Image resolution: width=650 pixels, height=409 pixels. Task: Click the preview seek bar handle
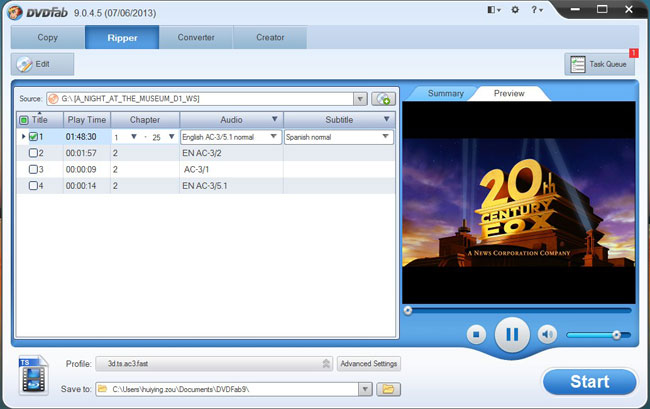click(408, 310)
